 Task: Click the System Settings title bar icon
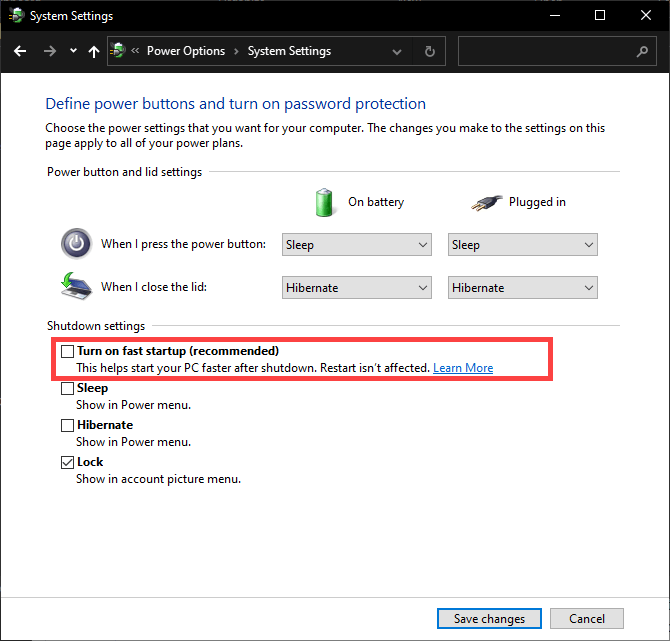[17, 15]
